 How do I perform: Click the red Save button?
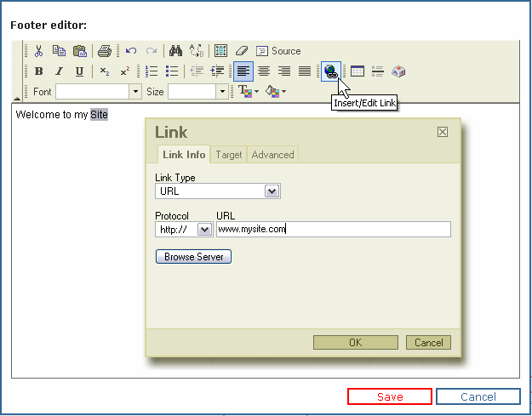point(390,396)
